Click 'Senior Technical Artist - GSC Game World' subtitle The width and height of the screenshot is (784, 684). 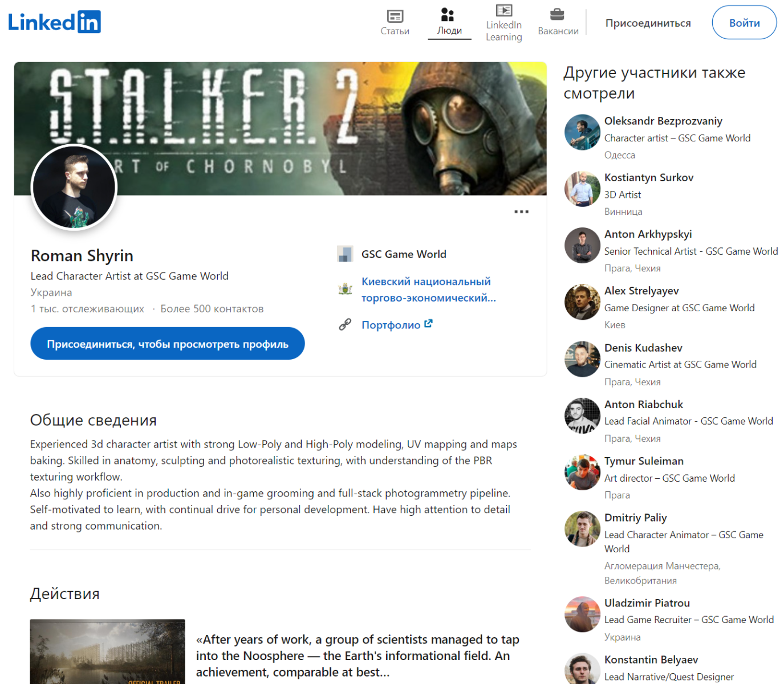click(691, 251)
